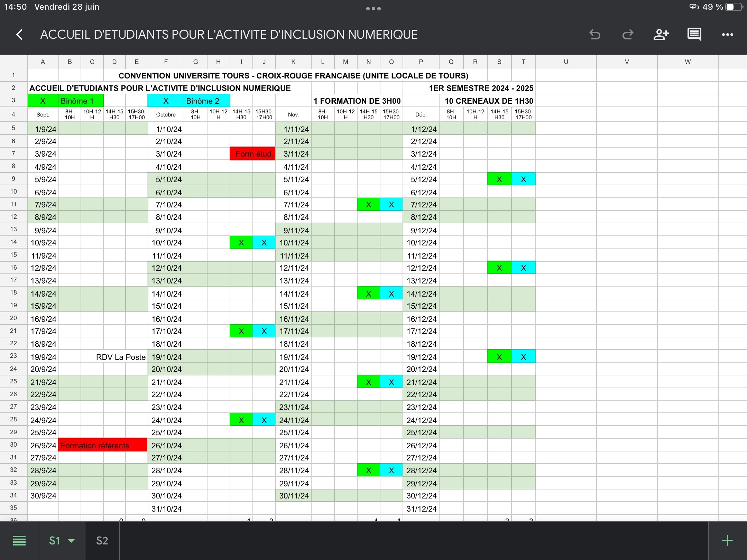The width and height of the screenshot is (747, 560).
Task: Tap the multitasking three dots at top
Action: (373, 9)
